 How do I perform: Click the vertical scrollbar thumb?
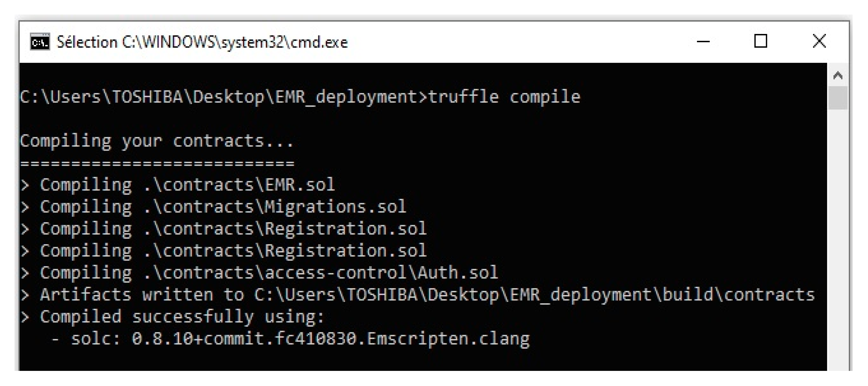point(838,98)
